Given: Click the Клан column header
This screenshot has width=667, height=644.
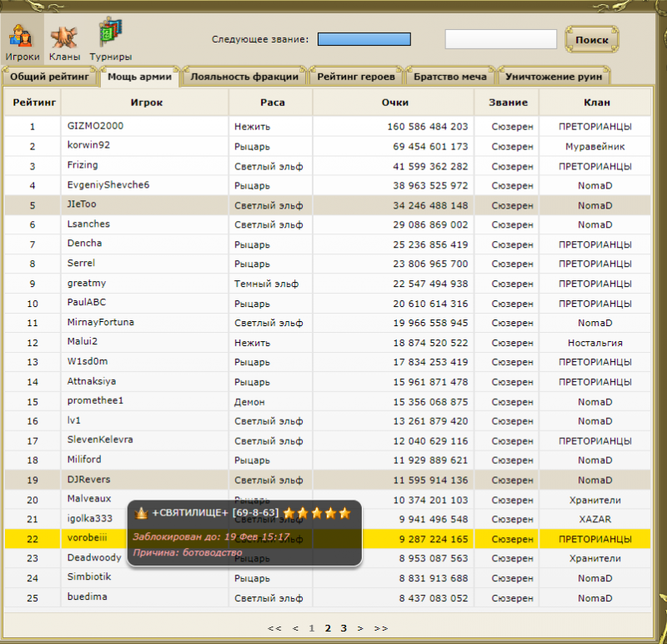Looking at the screenshot, I should coord(595,103).
